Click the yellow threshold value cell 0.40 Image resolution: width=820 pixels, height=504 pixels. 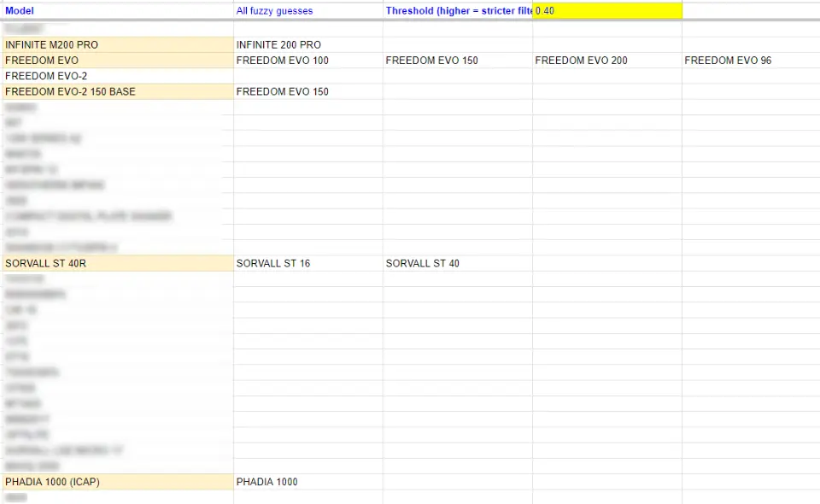(x=606, y=11)
